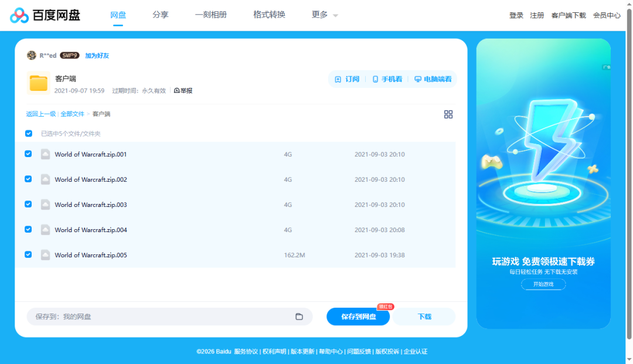Expand the 更多 dropdown menu

(325, 15)
